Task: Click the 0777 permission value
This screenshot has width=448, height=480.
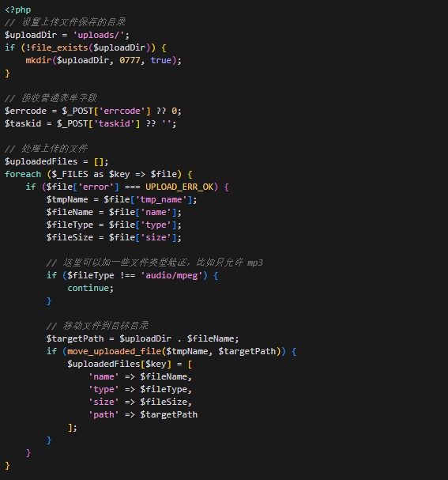Action: coord(130,60)
